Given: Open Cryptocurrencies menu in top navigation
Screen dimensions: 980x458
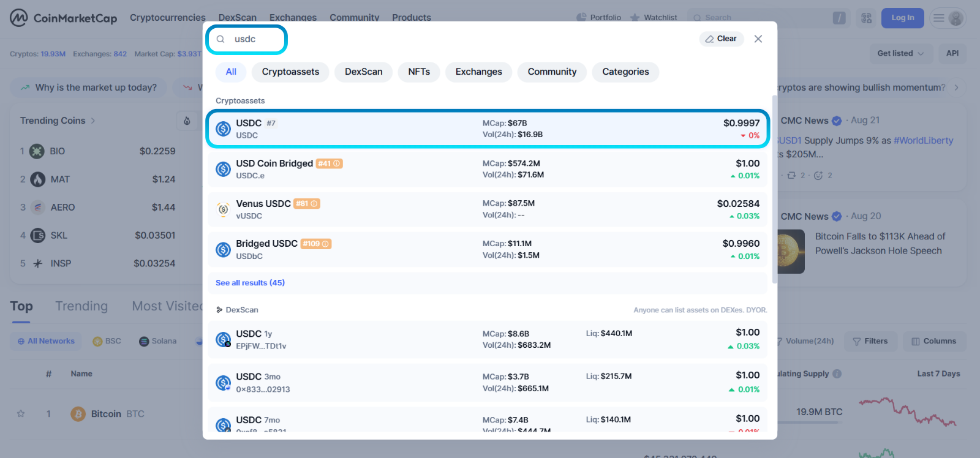Looking at the screenshot, I should (x=168, y=18).
